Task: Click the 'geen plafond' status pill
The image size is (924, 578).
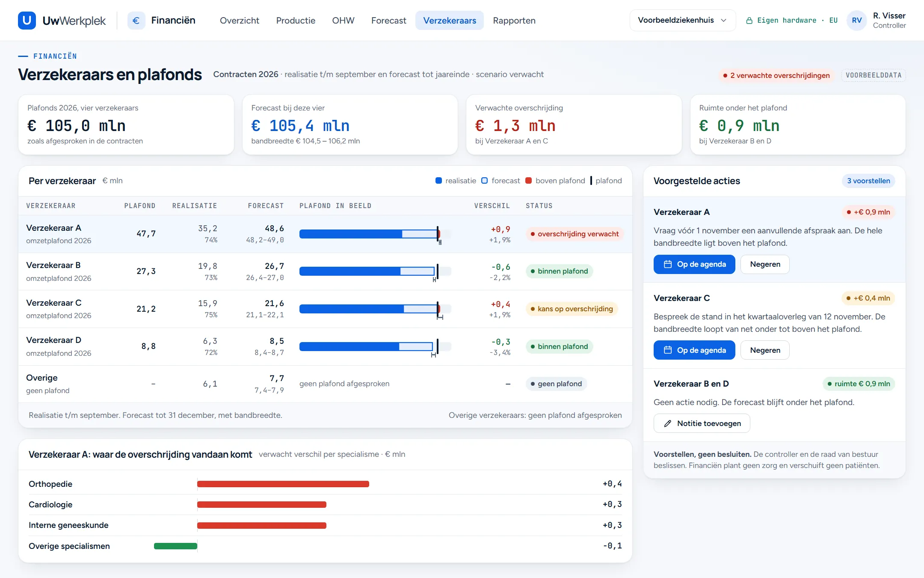Action: (x=556, y=384)
